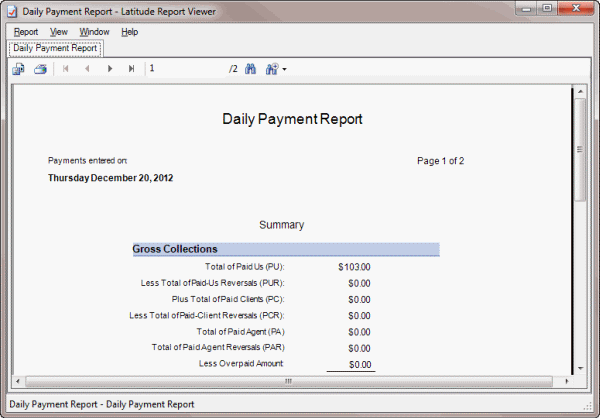
Task: Expand the zoom dropdown arrow
Action: (x=284, y=70)
